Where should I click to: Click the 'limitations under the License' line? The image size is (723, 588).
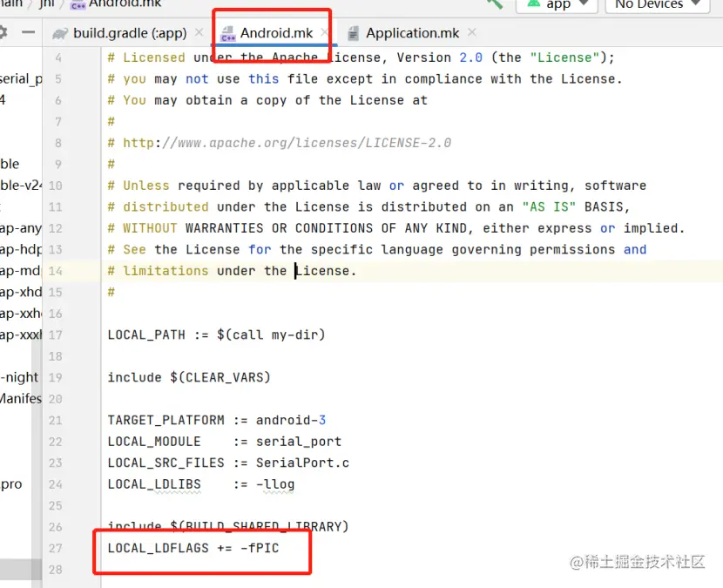232,271
